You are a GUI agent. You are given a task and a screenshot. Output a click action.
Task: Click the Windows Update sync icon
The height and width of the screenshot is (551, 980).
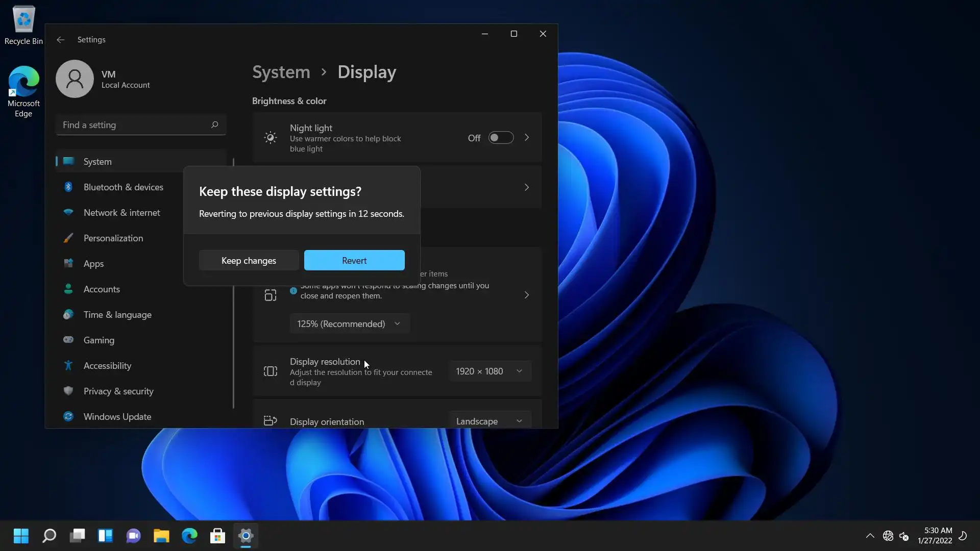pyautogui.click(x=68, y=417)
